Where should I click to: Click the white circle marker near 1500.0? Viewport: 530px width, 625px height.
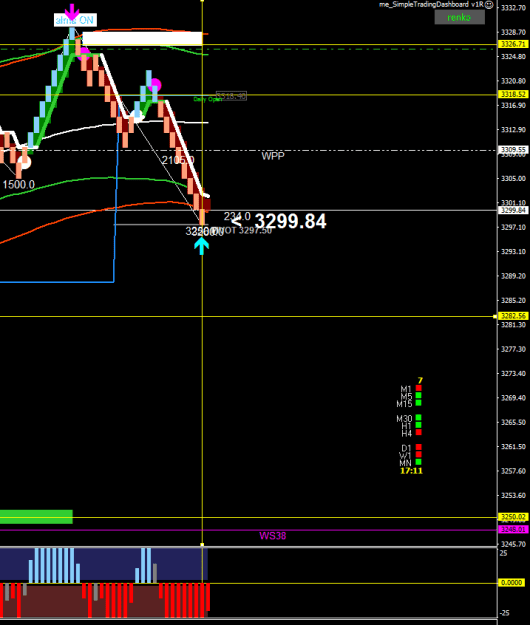[x=25, y=163]
